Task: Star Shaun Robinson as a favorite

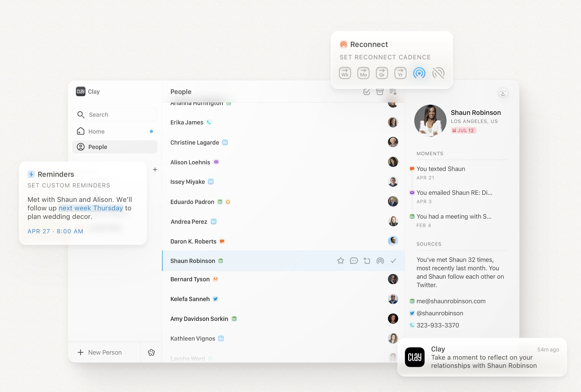Action: (341, 261)
